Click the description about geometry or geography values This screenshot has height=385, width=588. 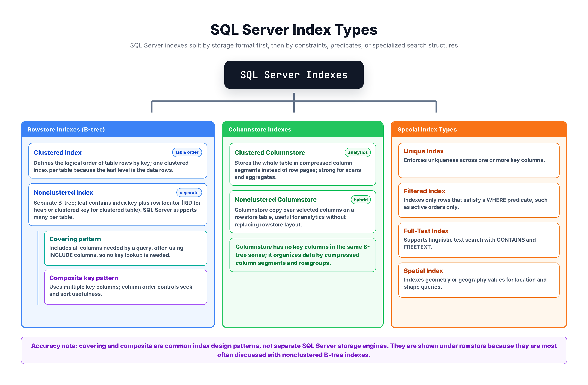coord(475,283)
